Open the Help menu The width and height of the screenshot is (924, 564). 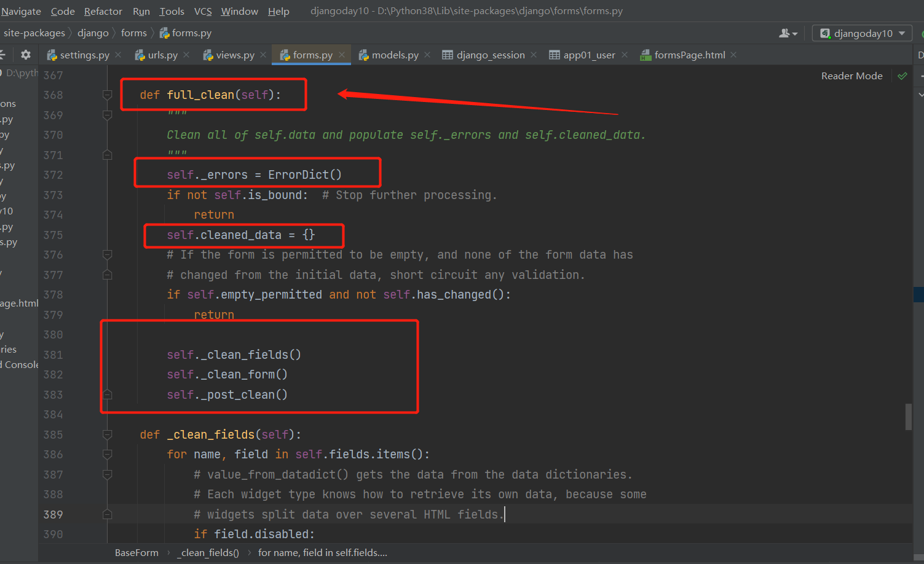278,11
